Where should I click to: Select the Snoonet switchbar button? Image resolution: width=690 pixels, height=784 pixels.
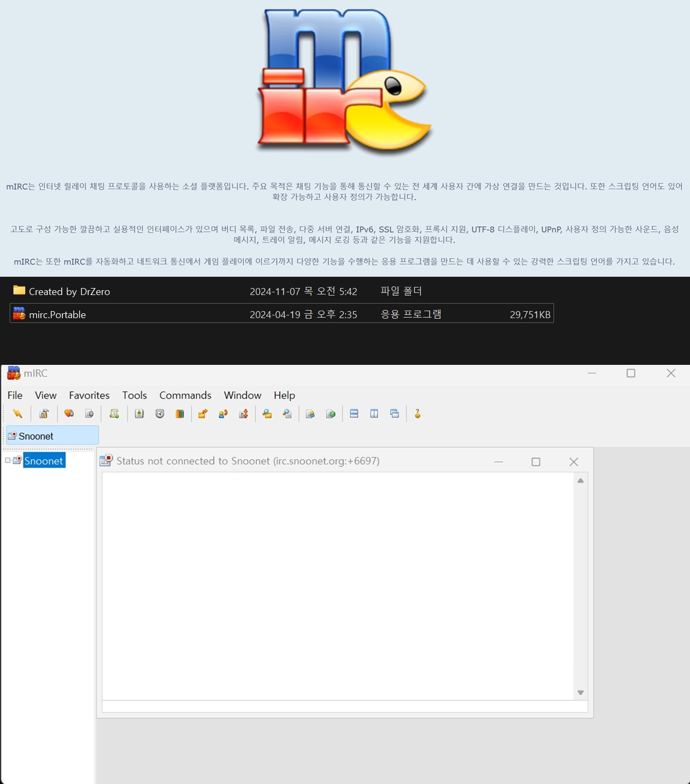click(x=52, y=436)
